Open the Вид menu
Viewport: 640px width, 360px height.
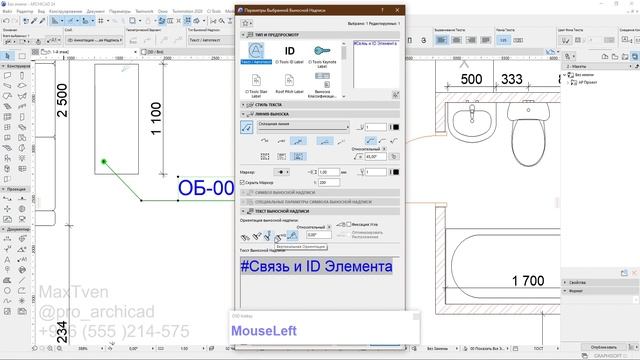[41, 11]
